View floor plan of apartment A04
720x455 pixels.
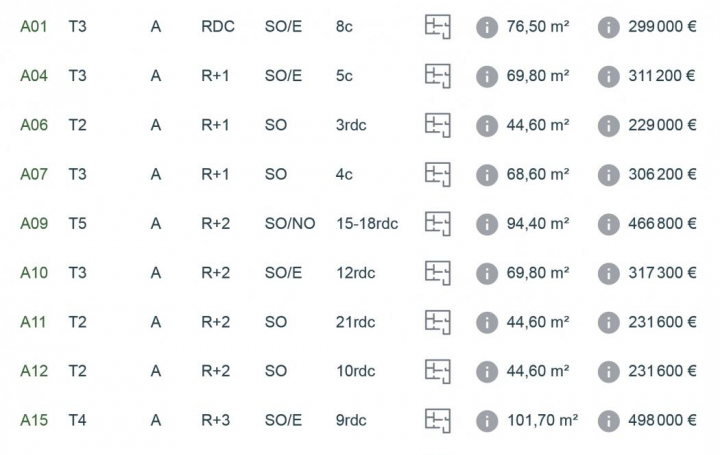pyautogui.click(x=438, y=76)
